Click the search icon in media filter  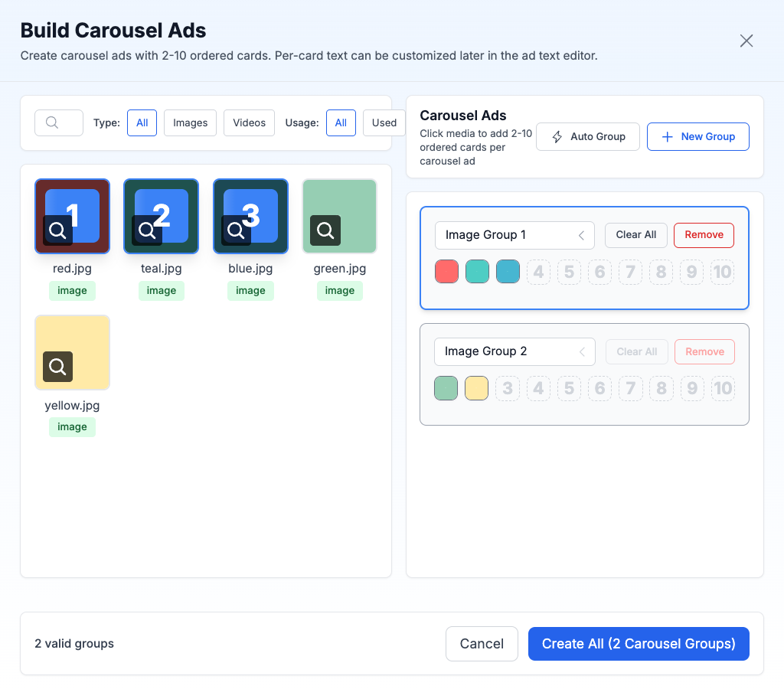click(x=52, y=122)
